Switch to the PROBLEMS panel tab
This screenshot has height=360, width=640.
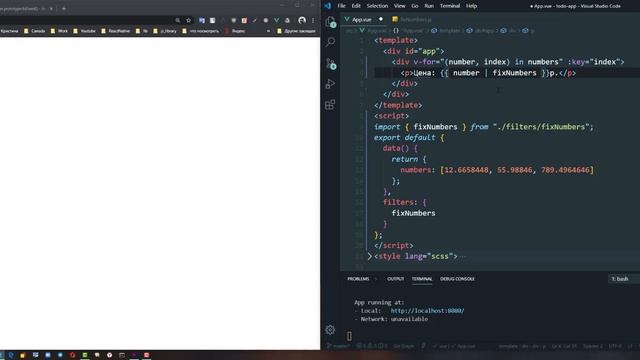tap(358, 279)
